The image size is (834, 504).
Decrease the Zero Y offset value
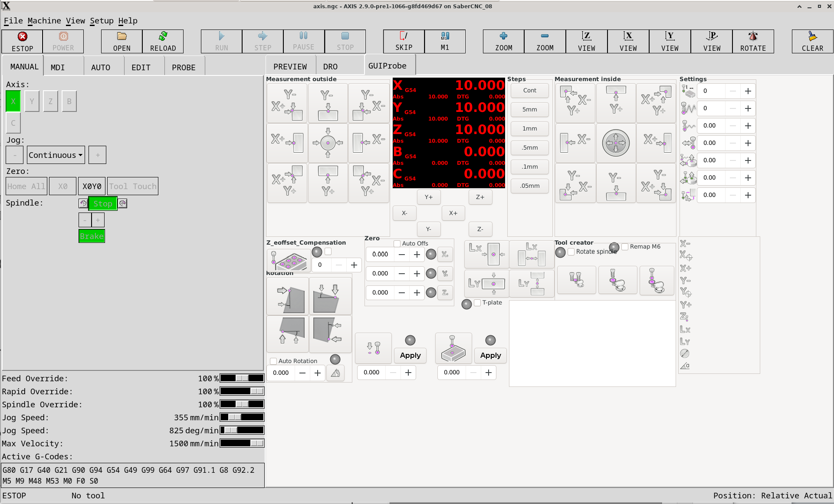coord(402,273)
